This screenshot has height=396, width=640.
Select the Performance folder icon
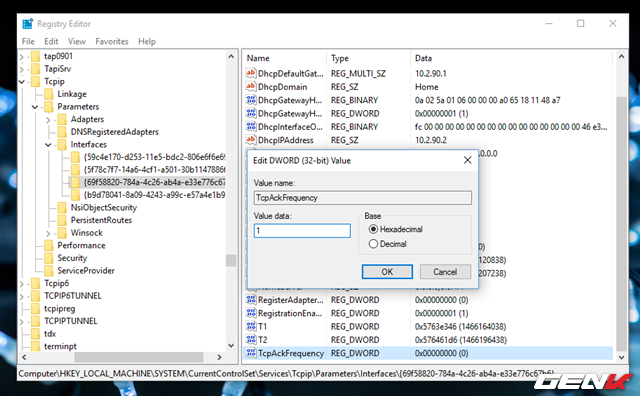[x=49, y=245]
